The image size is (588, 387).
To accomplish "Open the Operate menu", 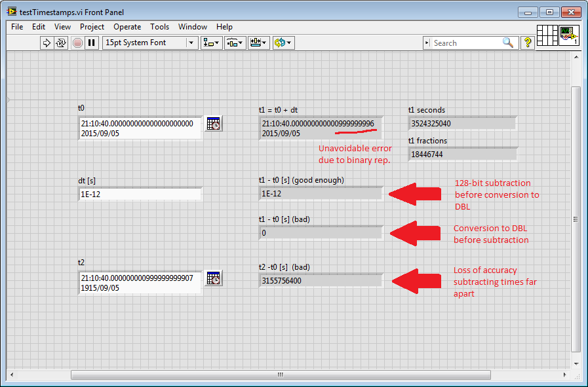I will pyautogui.click(x=127, y=27).
